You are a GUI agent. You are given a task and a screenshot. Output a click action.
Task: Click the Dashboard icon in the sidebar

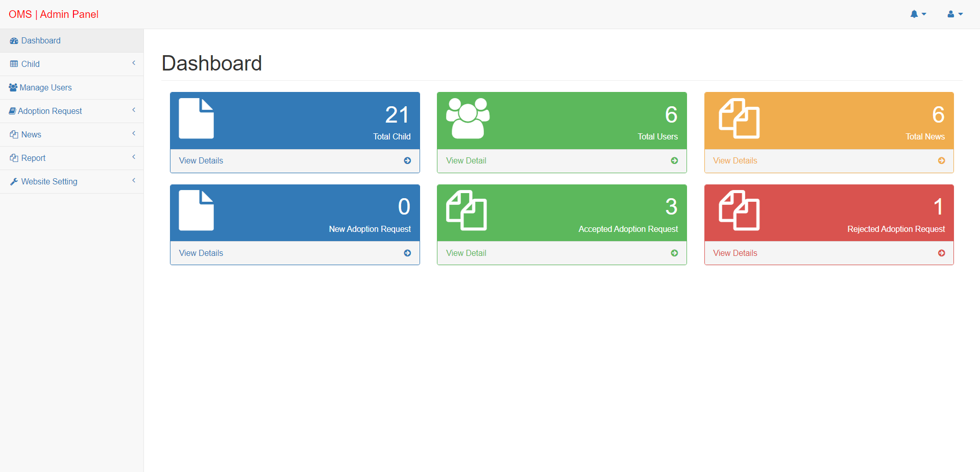point(13,40)
